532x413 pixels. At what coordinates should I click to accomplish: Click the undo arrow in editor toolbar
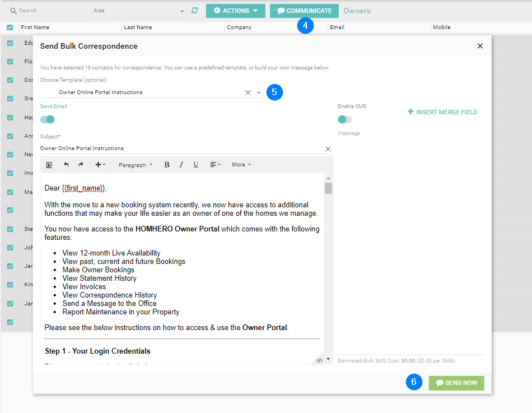click(66, 165)
